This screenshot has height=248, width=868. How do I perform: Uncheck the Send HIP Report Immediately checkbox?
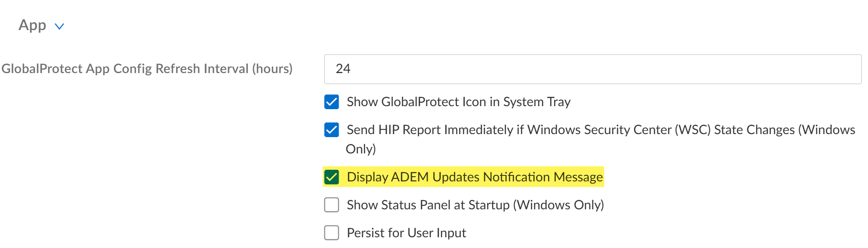(331, 130)
